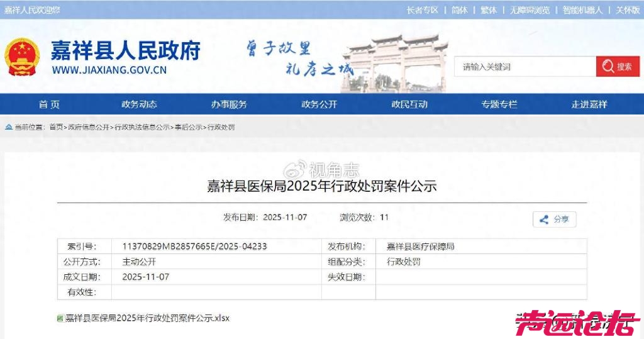Open 智能机器人 assistant
644x339 pixels.
(582, 10)
